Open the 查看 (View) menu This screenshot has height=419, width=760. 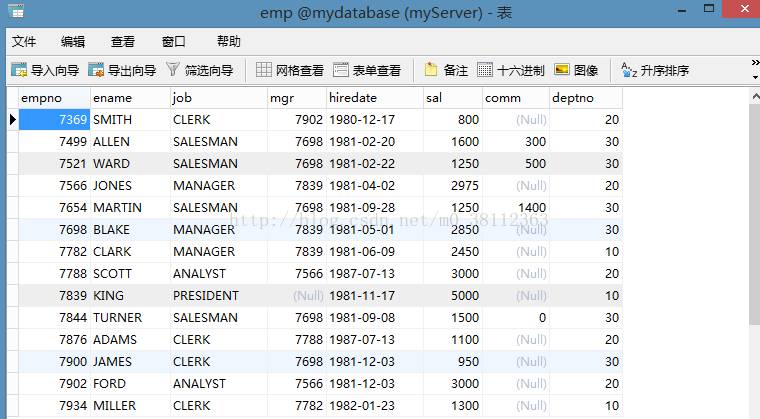[123, 42]
